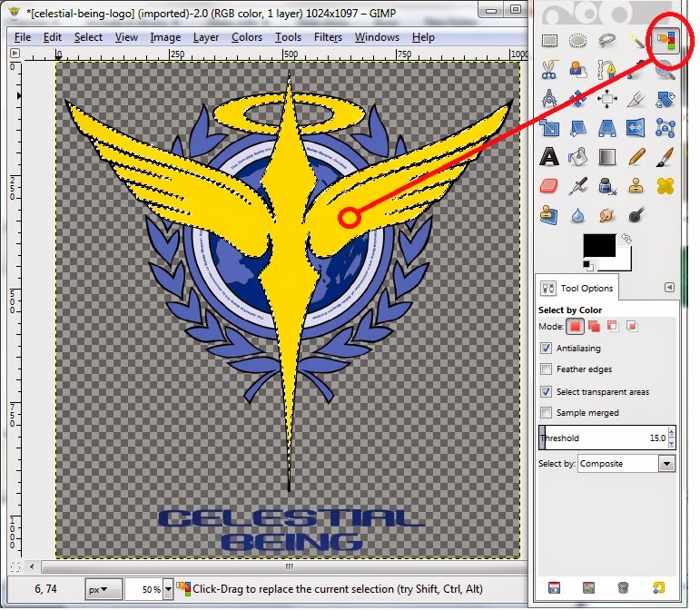Select the Perspective Clone tool
The image size is (700, 610).
pos(549,215)
